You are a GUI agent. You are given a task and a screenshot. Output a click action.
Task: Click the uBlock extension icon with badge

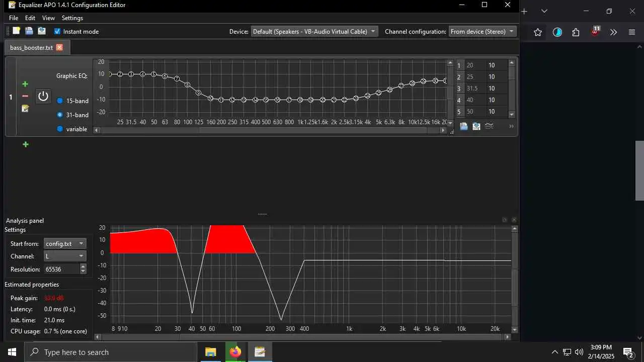pos(595,31)
